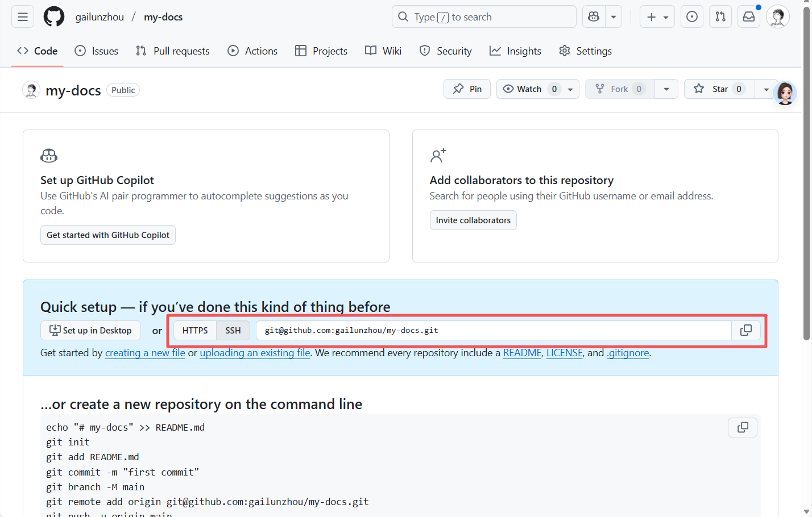Expand the Fork options dropdown arrow
812x517 pixels.
click(x=666, y=89)
